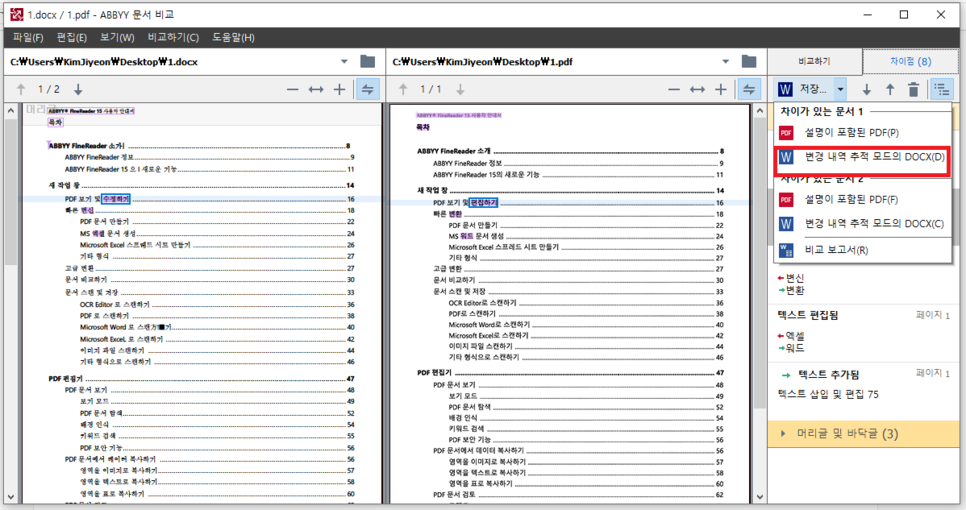The height and width of the screenshot is (510, 966).
Task: Go to next page in 1.docx pane
Action: click(78, 89)
